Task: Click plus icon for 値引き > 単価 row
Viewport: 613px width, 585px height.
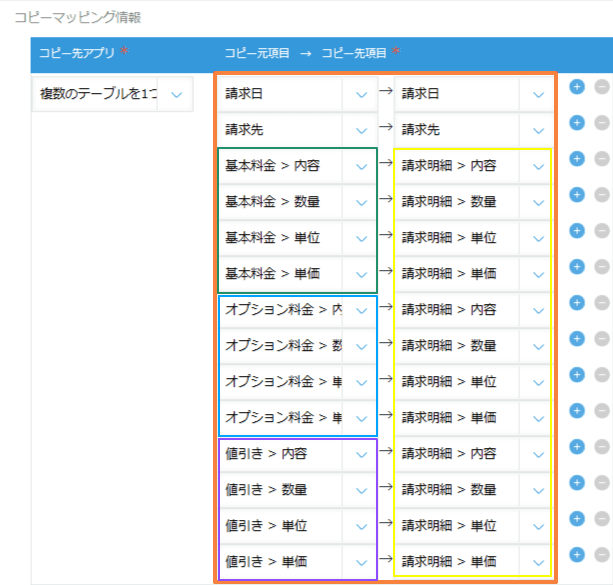Action: 577,554
